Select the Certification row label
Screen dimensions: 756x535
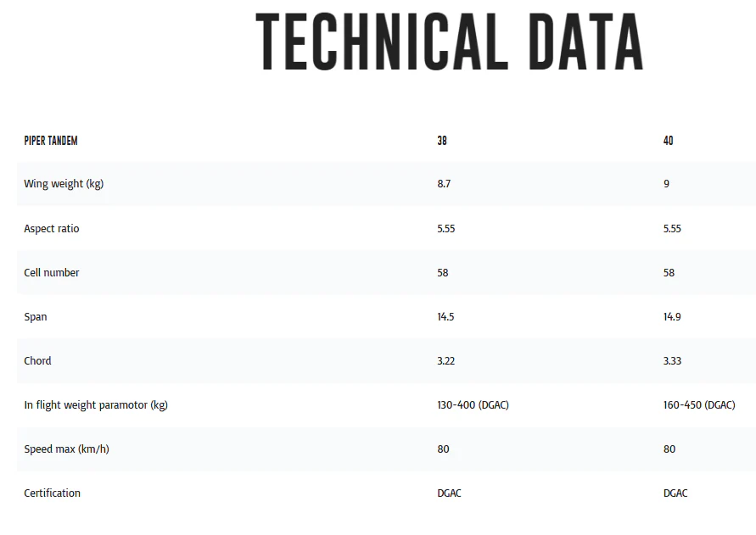(52, 493)
